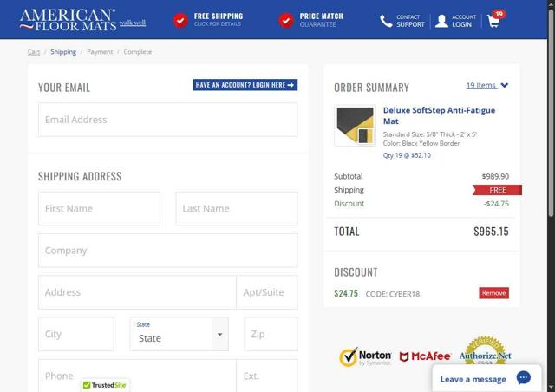Click the $989.90 subtotal value
The height and width of the screenshot is (392, 555).
click(495, 176)
